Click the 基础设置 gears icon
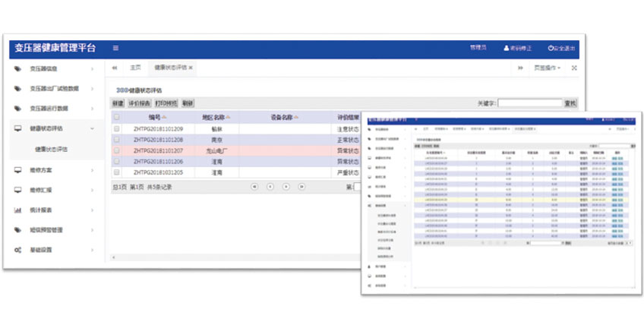 (17, 250)
